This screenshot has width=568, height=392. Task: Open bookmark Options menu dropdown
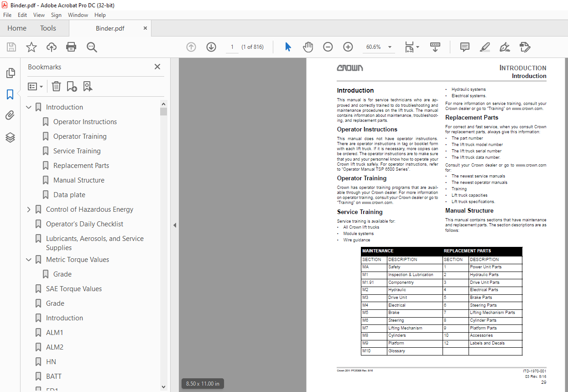(36, 86)
